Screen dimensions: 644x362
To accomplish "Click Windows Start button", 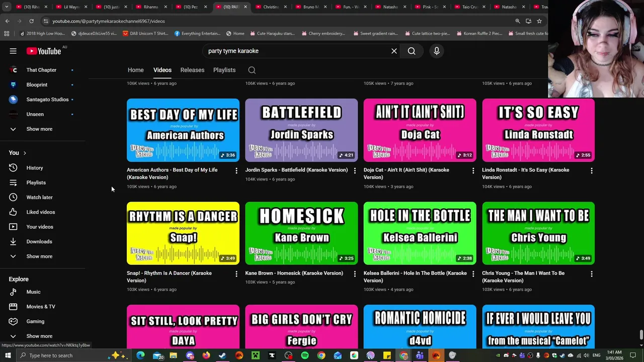I will [x=8, y=355].
